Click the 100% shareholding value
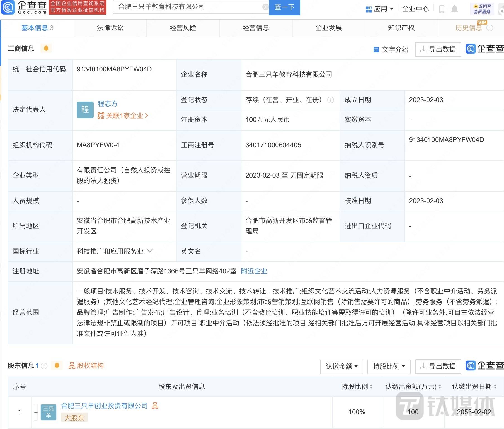504x429 pixels. [x=357, y=412]
